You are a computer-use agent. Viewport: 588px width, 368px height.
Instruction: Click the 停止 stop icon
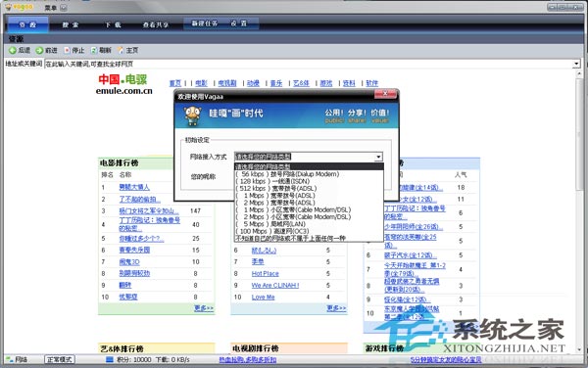(x=67, y=50)
